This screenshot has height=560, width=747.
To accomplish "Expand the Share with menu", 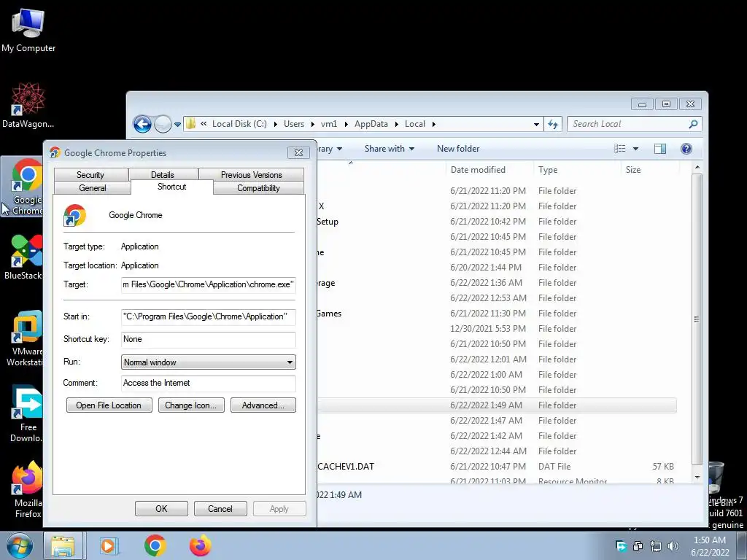I will click(x=390, y=149).
